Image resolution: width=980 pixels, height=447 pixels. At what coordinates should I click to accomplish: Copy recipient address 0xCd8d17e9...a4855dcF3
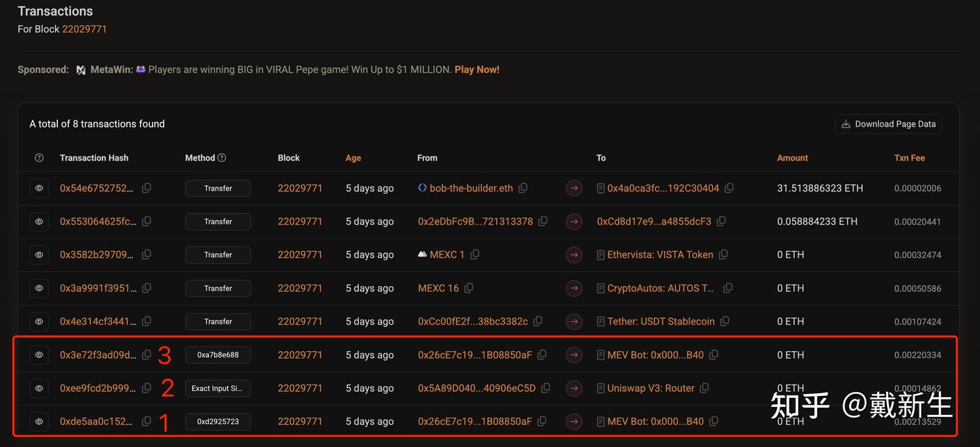721,222
